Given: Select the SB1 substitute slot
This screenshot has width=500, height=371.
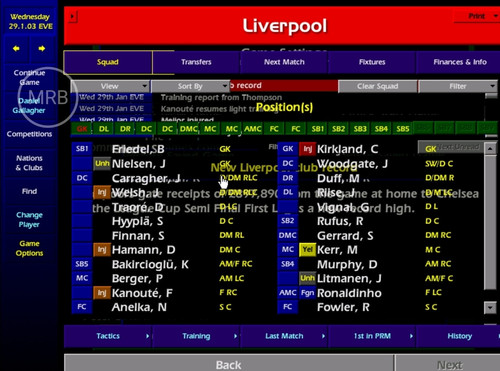Looking at the screenshot, I should [317, 129].
